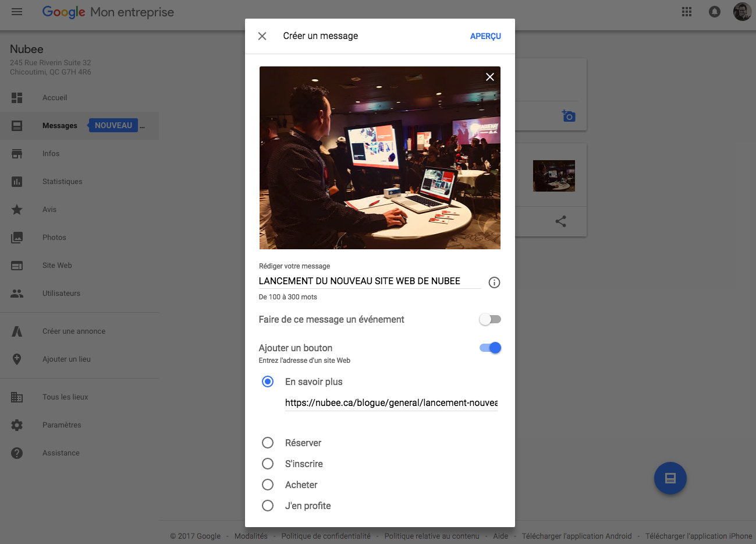This screenshot has height=544, width=756.
Task: Click the Ajouter un lieu pin icon
Action: click(x=17, y=359)
